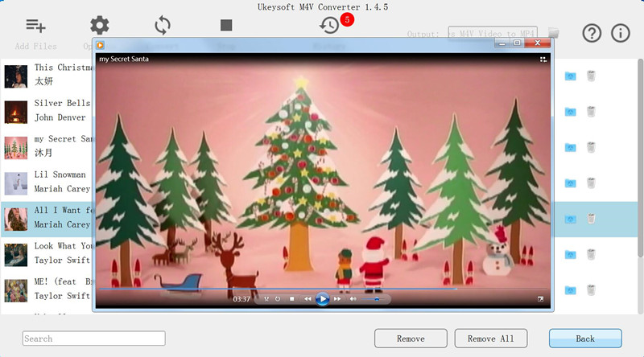Click the media player switch-to-library icon
Screen dimensions: 644x357
pos(543,59)
